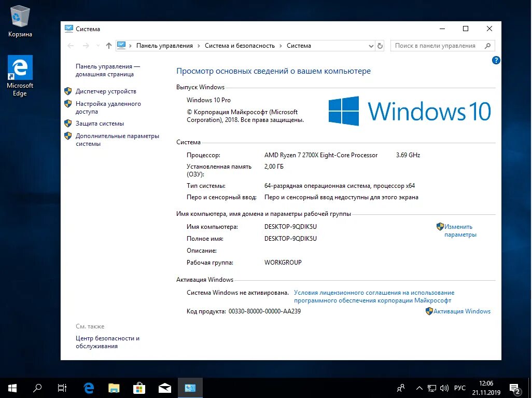Expand chevron before Панель управления breadcrumb

130,46
